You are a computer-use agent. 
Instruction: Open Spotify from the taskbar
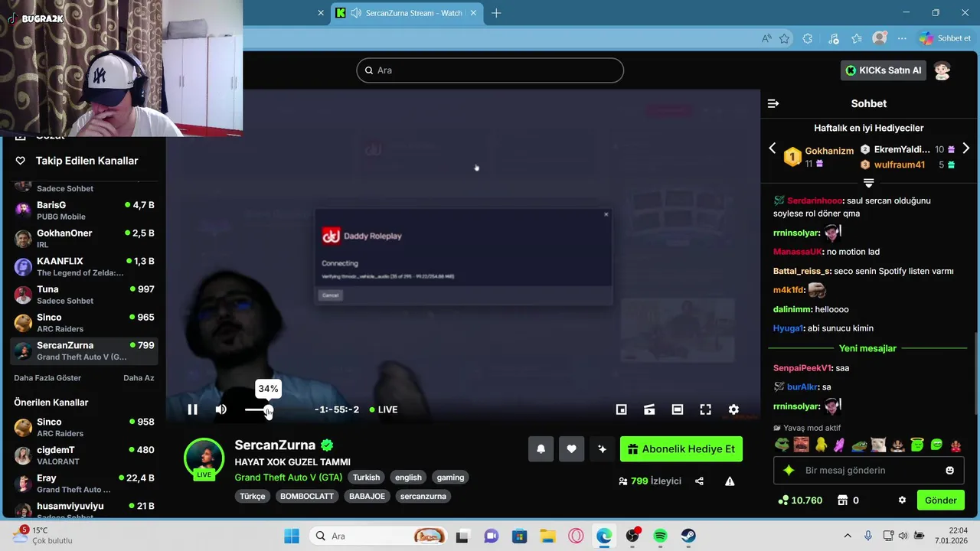(x=660, y=536)
